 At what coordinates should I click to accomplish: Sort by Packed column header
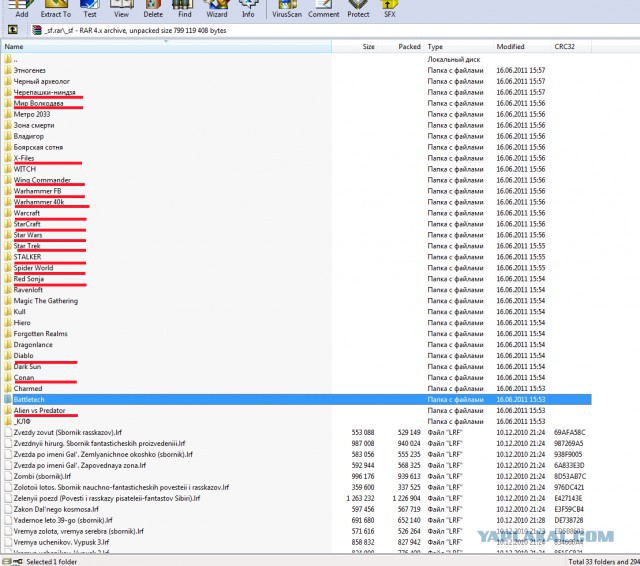click(x=400, y=47)
